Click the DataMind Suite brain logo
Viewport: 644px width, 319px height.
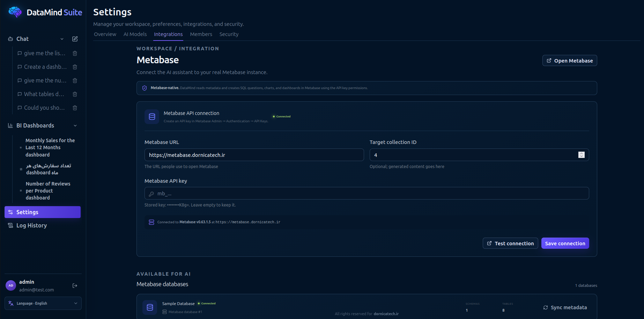(15, 12)
